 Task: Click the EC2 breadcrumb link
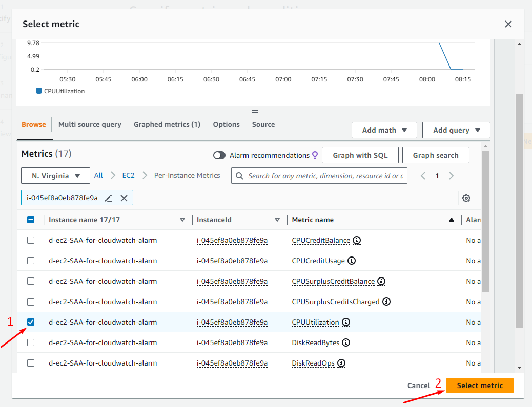[x=128, y=175]
